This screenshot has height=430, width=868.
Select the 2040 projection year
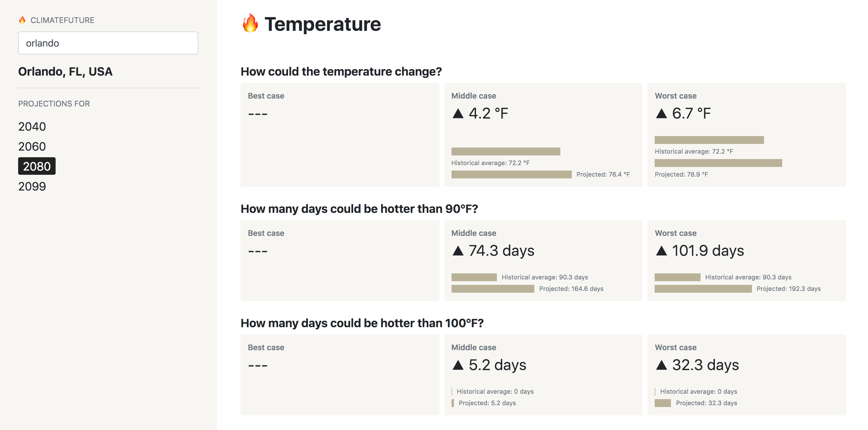click(32, 126)
